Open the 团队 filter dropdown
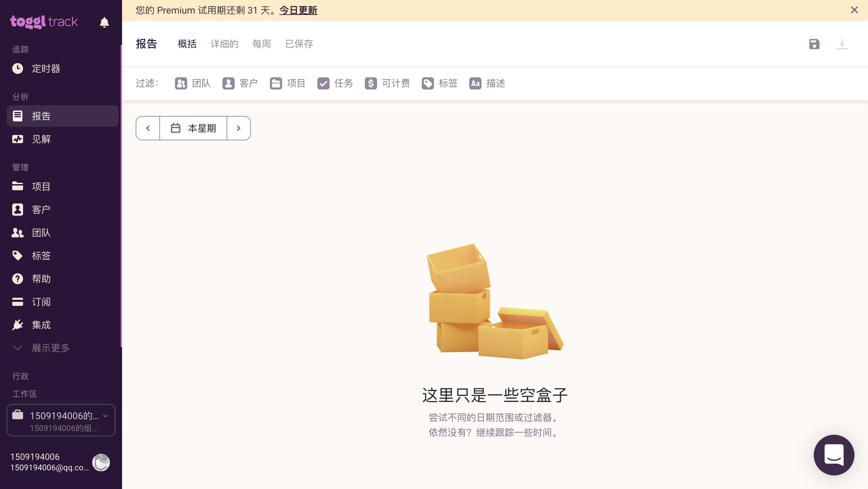868x489 pixels. click(193, 83)
